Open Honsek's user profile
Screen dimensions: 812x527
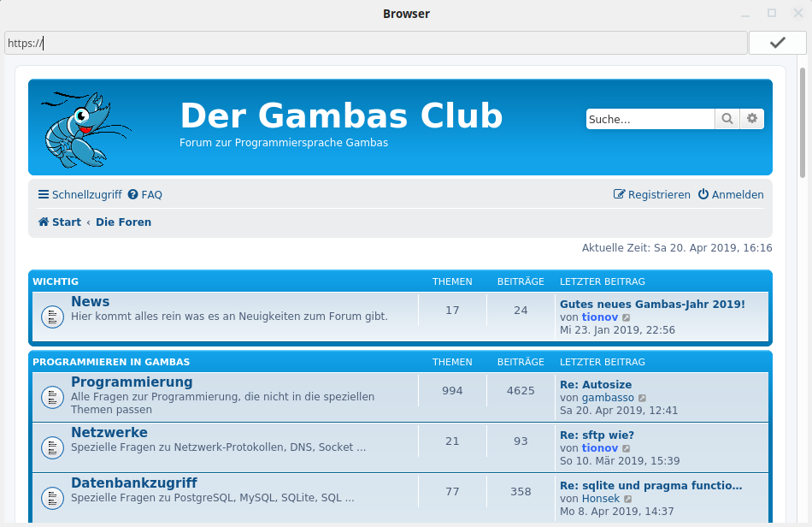(x=601, y=499)
